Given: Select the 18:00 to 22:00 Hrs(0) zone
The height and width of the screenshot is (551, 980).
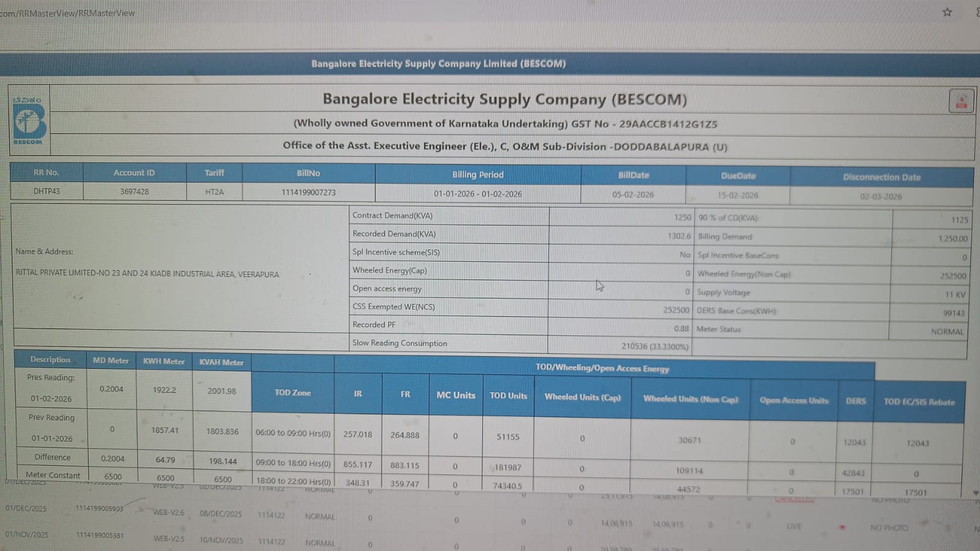Looking at the screenshot, I should (293, 481).
